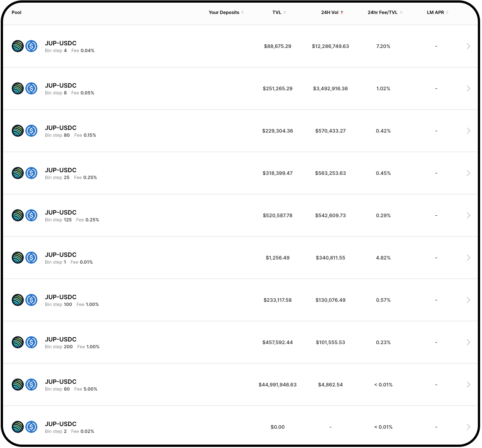Click USDC icon in Bin step 1 row
Screen dimensions: 482x448
31,258
